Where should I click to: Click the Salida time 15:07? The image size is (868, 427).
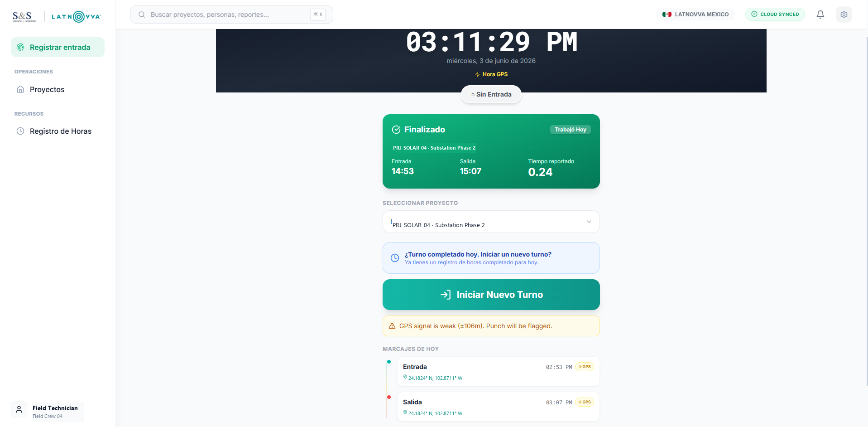tap(470, 171)
